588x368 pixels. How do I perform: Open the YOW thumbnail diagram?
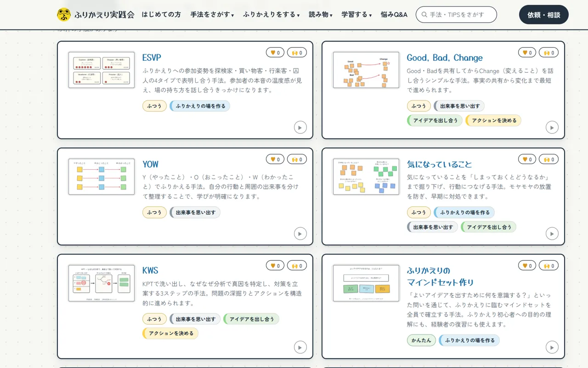pyautogui.click(x=102, y=177)
